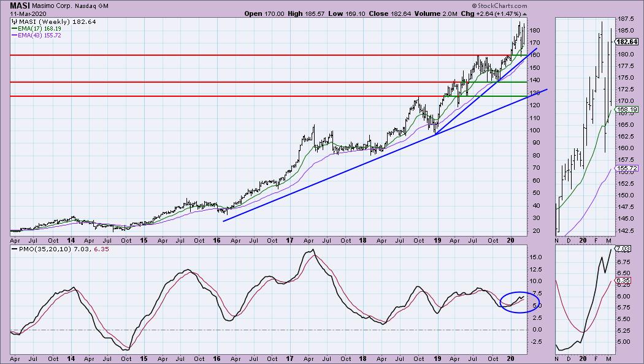Click the 5.25 label on PMO zoom axis
644x364 pixels.
[624, 330]
